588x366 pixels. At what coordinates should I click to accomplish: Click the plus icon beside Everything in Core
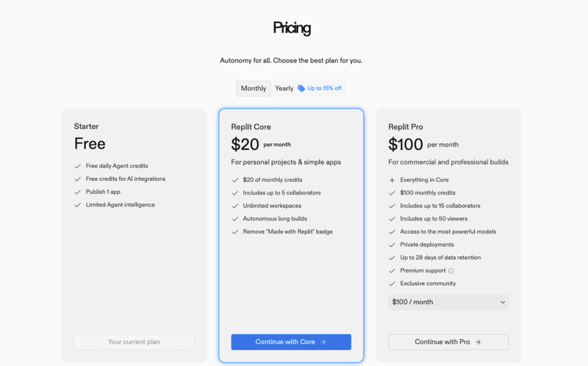click(x=392, y=180)
